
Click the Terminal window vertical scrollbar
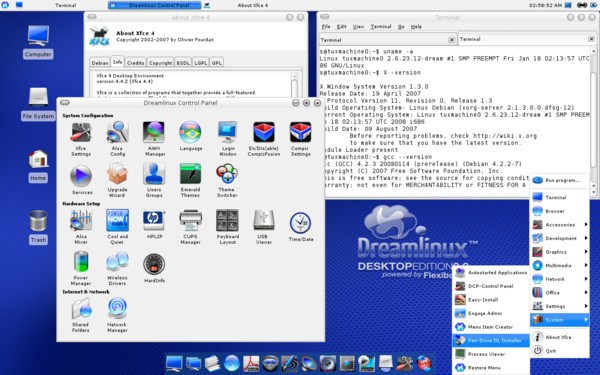point(593,121)
